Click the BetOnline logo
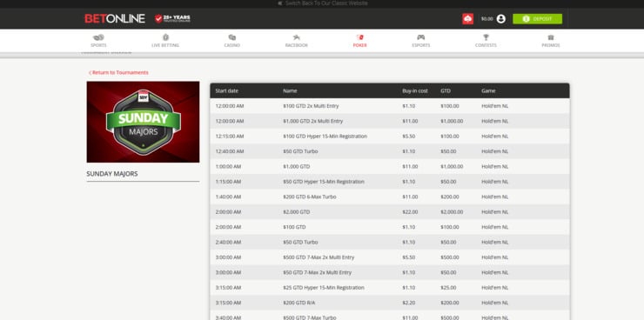Screen dimensions: 644x320 point(115,18)
